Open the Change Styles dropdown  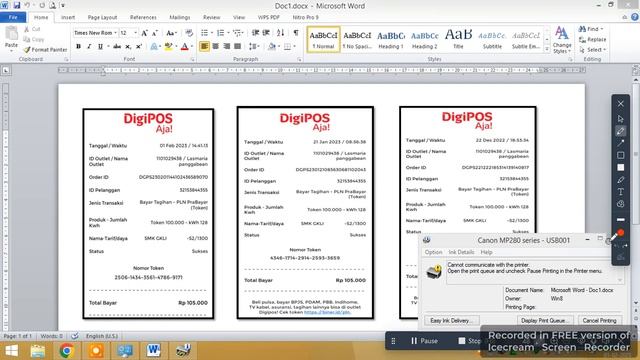562,40
